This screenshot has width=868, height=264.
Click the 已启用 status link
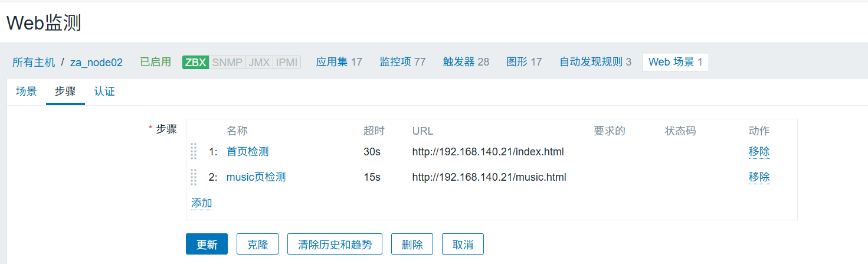tap(155, 62)
